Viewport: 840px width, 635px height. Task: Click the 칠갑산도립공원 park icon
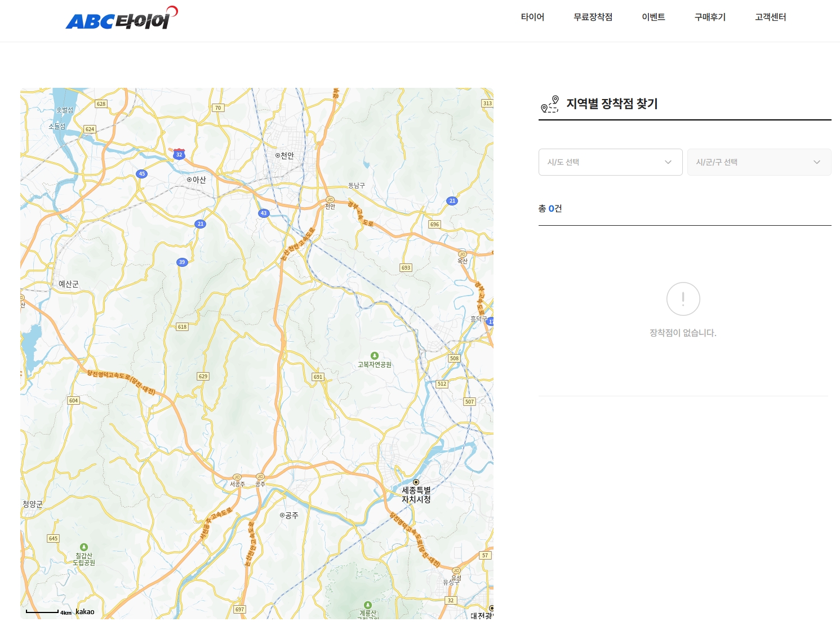(85, 545)
